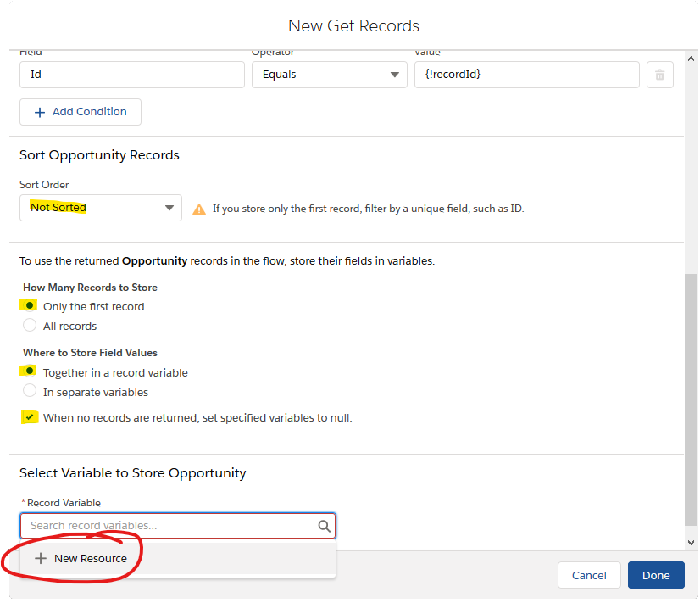Click the Add Condition button
Screen dimensions: 700x603
pos(81,112)
